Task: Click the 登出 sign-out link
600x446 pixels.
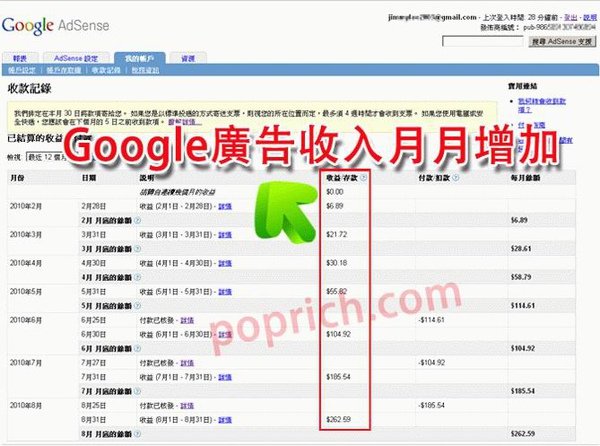Action: [571, 18]
